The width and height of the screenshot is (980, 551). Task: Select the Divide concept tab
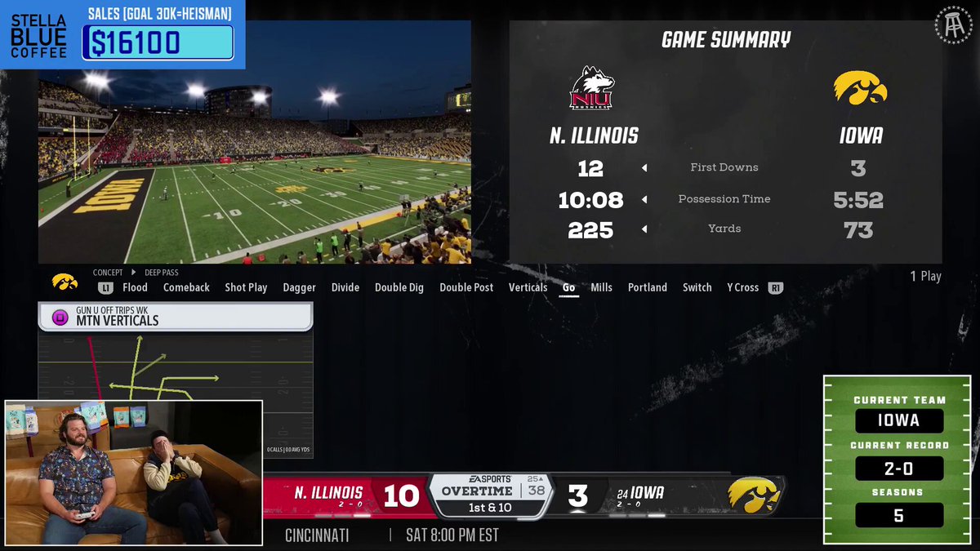[x=345, y=287]
